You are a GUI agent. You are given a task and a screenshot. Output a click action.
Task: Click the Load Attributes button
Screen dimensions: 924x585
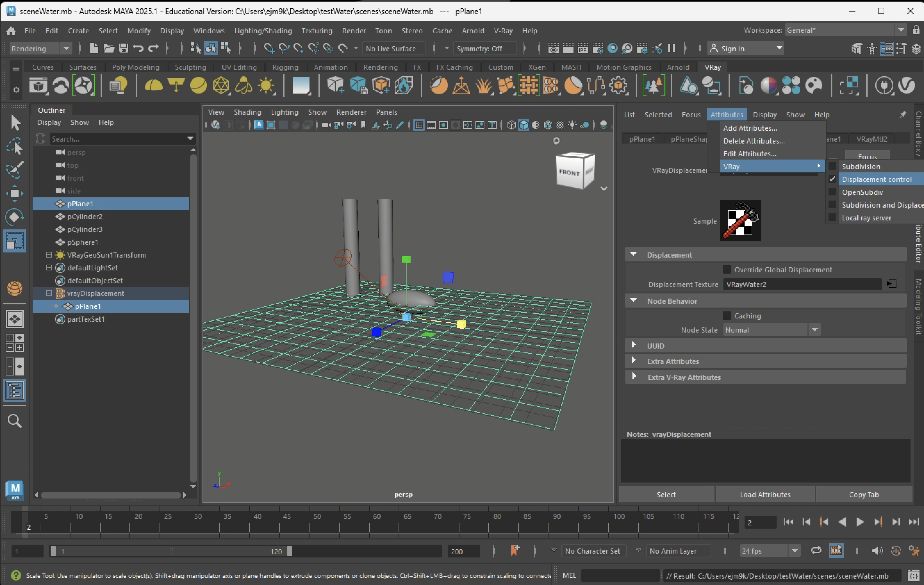coord(765,494)
